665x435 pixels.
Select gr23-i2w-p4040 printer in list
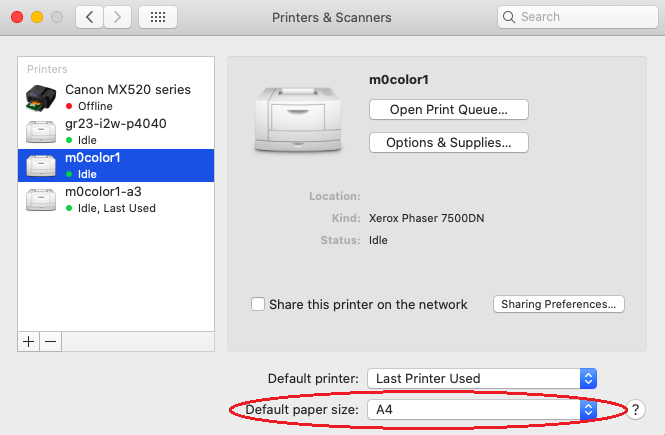click(116, 131)
